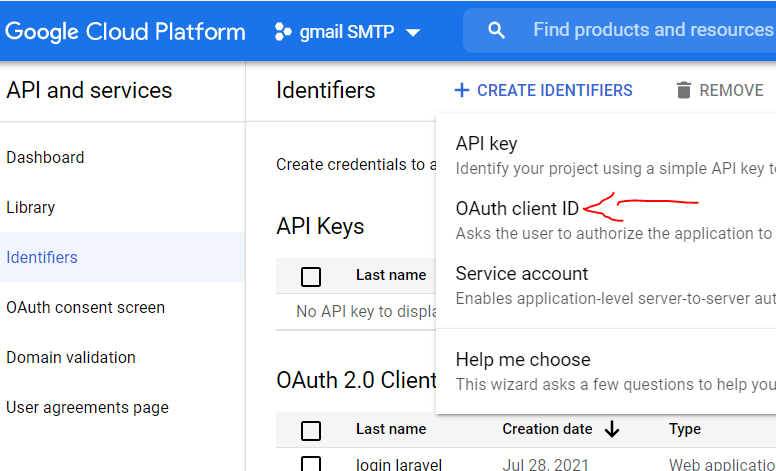Click the Google Cloud Platform logo text

(x=125, y=32)
